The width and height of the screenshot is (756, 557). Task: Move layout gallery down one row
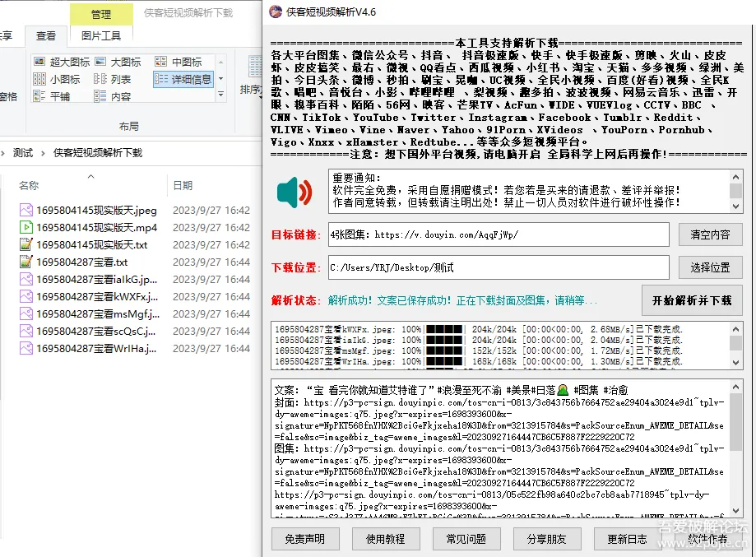[x=220, y=79]
